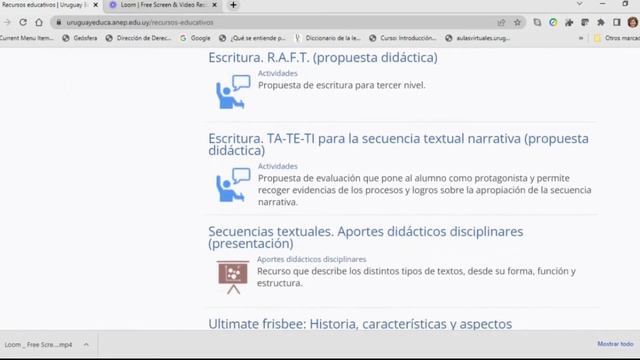Expand the tab search chevron
640x360 pixels.
[580, 4]
